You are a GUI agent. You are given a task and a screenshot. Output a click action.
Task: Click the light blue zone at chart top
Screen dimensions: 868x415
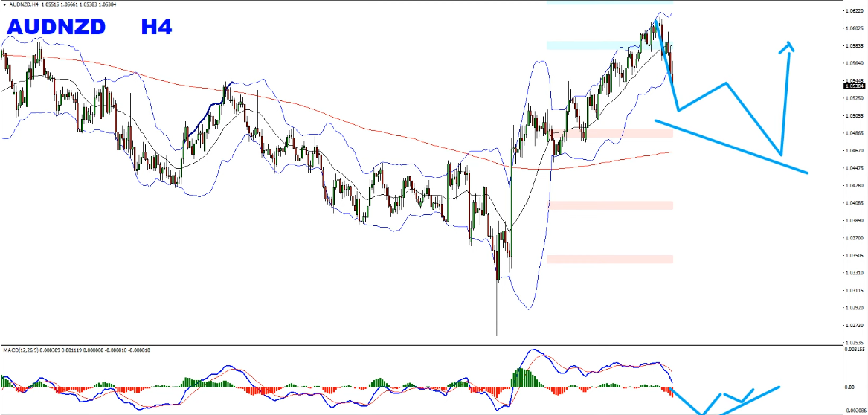coord(610,2)
